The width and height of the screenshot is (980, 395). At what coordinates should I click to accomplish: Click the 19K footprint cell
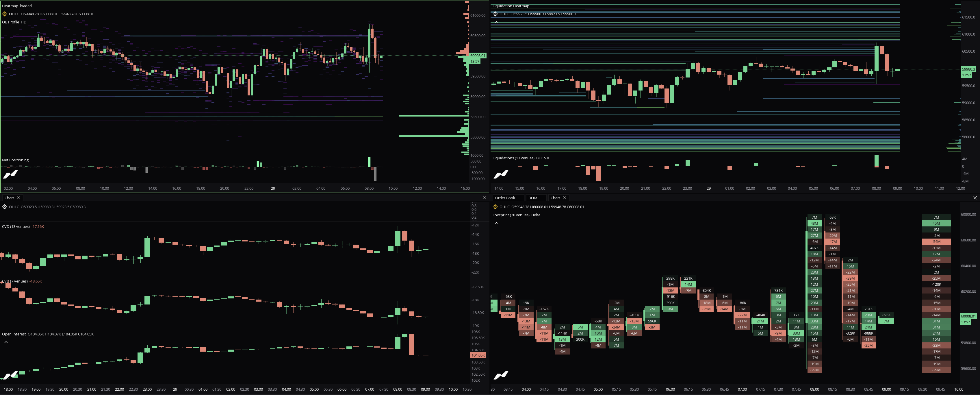(x=526, y=303)
